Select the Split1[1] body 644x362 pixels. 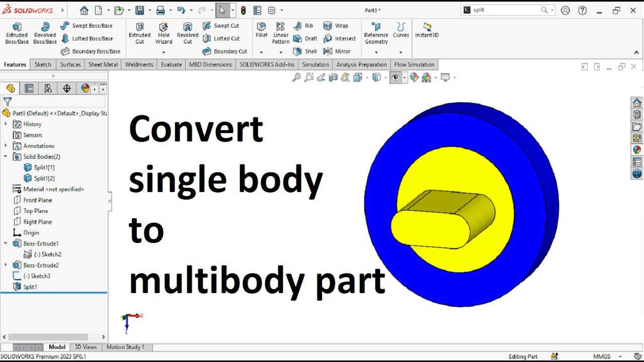39,167
